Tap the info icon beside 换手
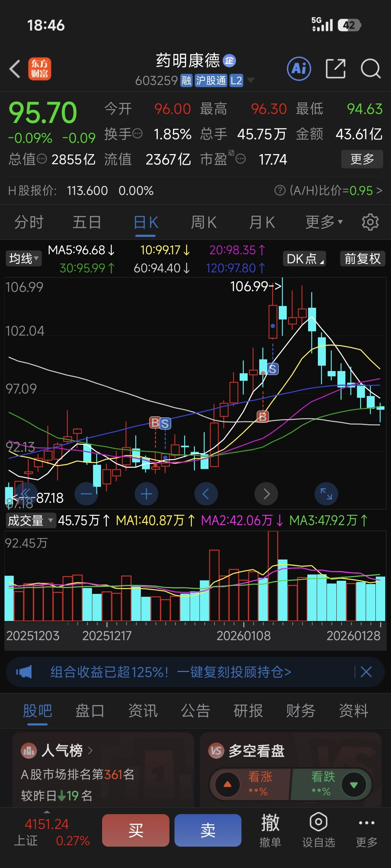This screenshot has height=868, width=391. pos(138,134)
